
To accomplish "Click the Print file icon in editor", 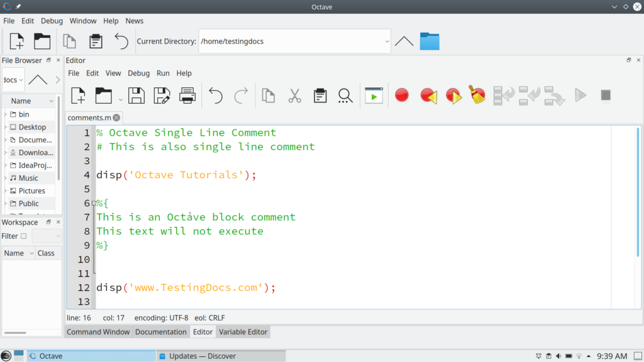I will click(x=187, y=96).
